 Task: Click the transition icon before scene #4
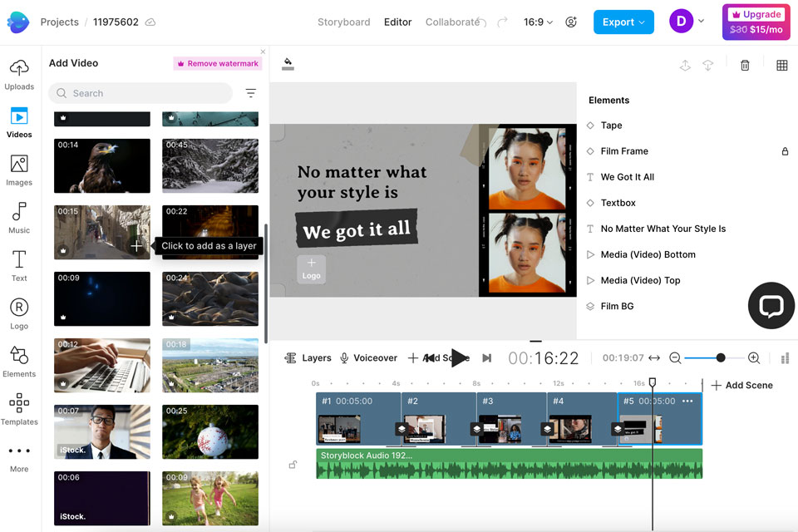click(x=547, y=429)
